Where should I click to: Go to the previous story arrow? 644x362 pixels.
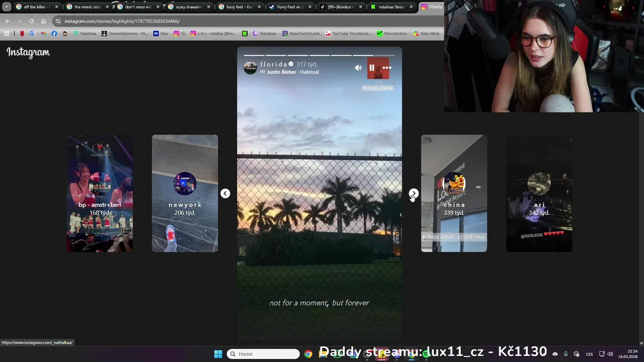(225, 194)
